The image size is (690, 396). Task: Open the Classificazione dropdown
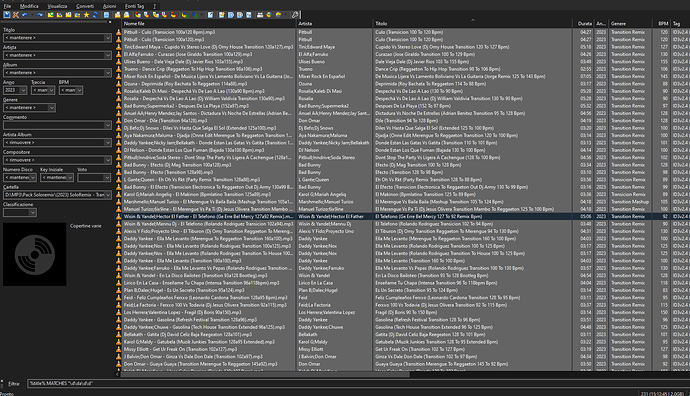coord(33,213)
